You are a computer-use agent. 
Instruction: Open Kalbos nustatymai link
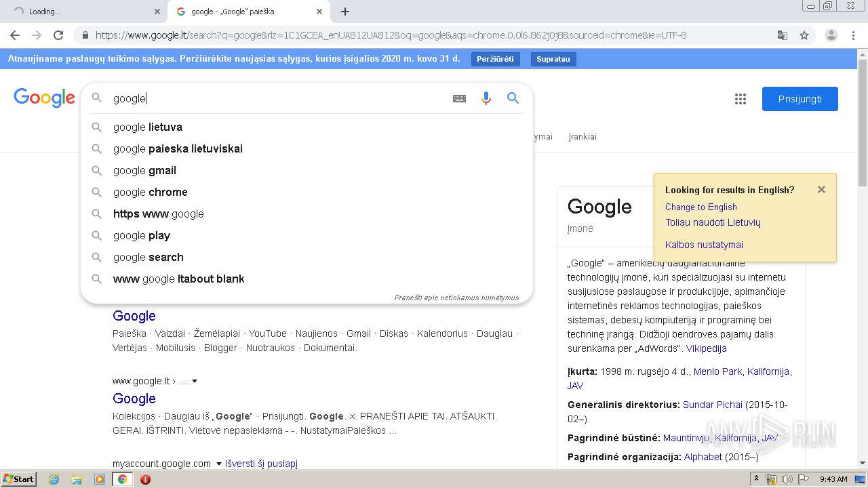pos(704,245)
